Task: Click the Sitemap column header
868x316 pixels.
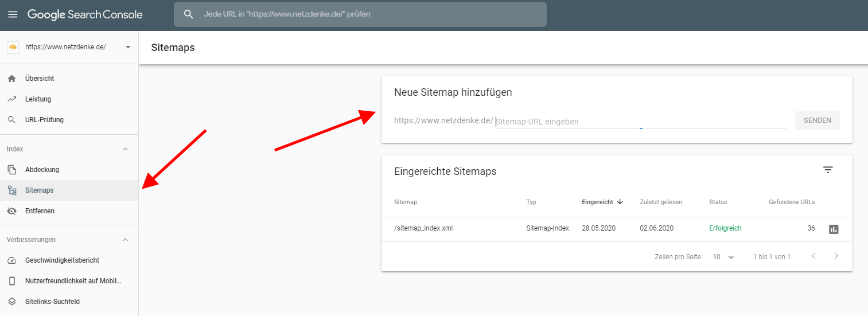Action: pos(406,202)
